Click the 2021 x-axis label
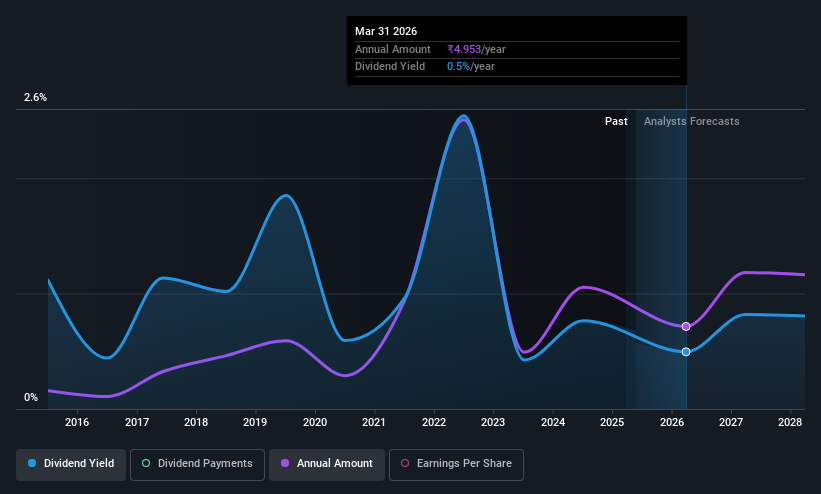Screen dimensions: 821x494 [x=374, y=422]
